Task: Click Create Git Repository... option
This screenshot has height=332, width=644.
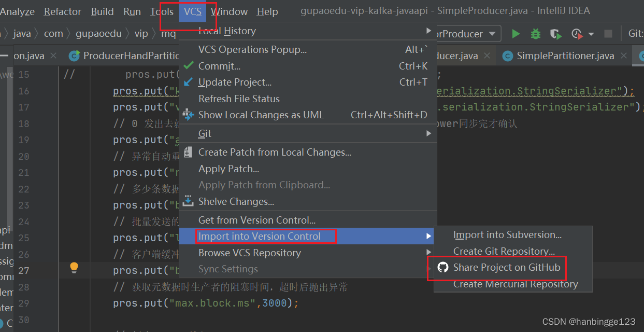Action: point(504,252)
